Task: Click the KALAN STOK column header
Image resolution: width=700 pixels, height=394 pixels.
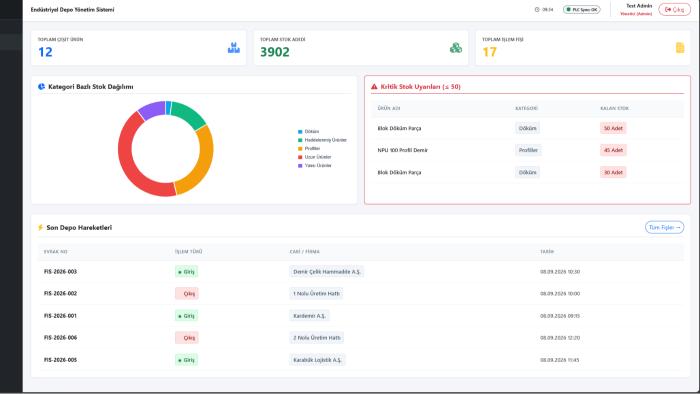Action: point(614,108)
